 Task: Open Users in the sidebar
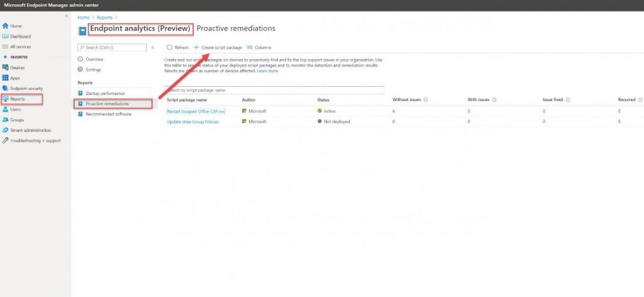(11, 109)
